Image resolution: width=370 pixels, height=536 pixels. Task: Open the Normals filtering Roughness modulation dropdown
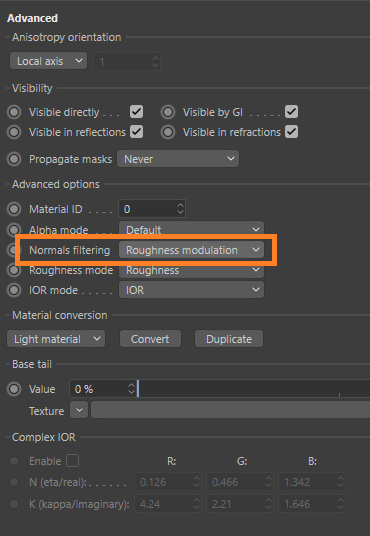tap(191, 250)
